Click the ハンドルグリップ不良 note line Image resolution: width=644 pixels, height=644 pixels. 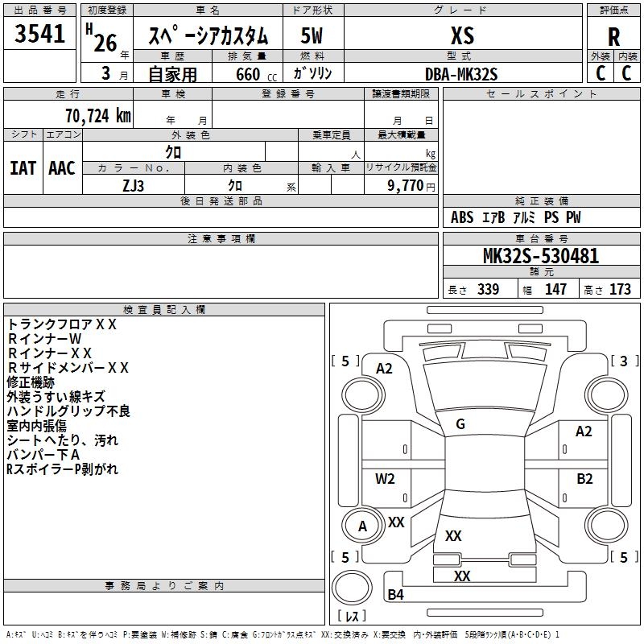click(x=68, y=411)
